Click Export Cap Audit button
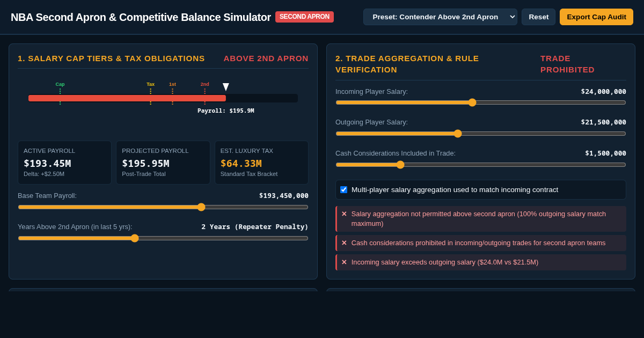 (596, 17)
